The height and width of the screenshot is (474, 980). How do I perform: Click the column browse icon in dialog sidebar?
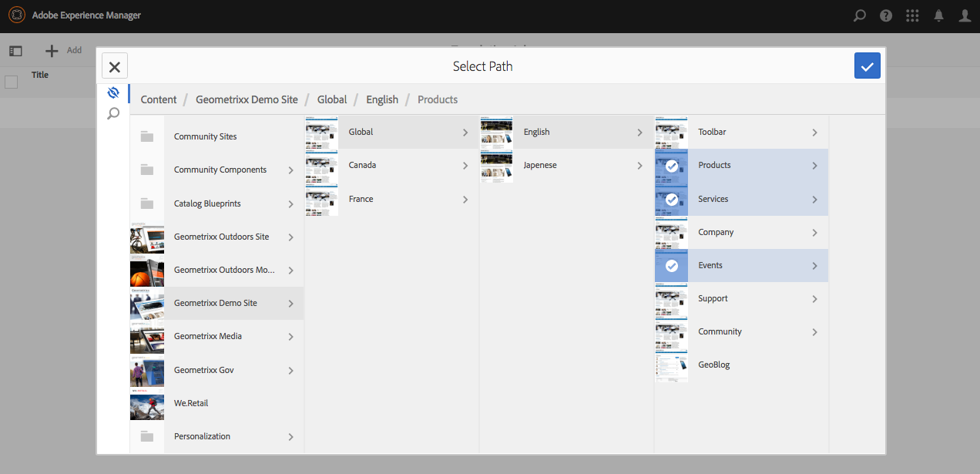pos(113,92)
